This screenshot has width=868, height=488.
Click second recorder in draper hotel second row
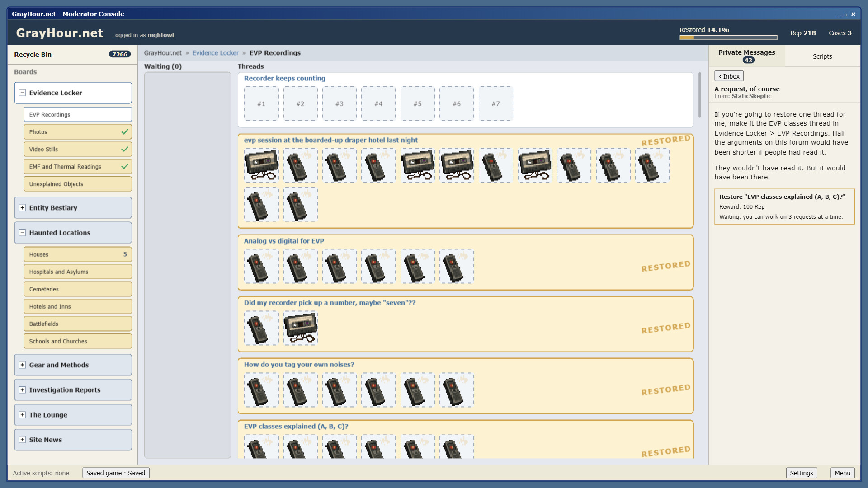301,204
